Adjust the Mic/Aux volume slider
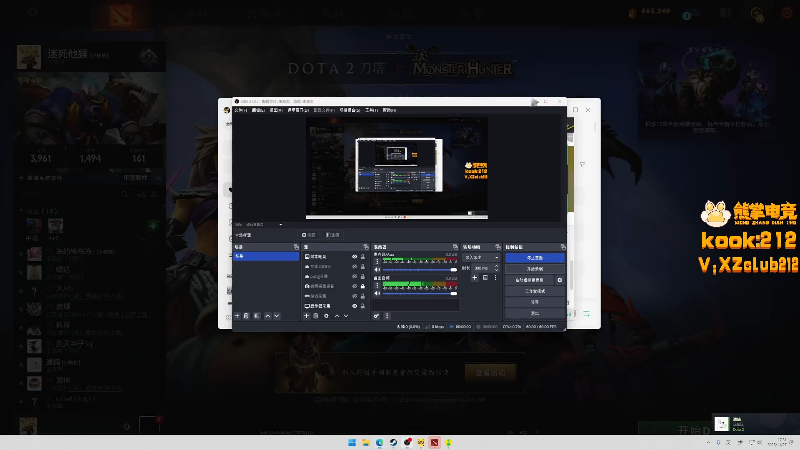This screenshot has height=450, width=800. click(419, 269)
